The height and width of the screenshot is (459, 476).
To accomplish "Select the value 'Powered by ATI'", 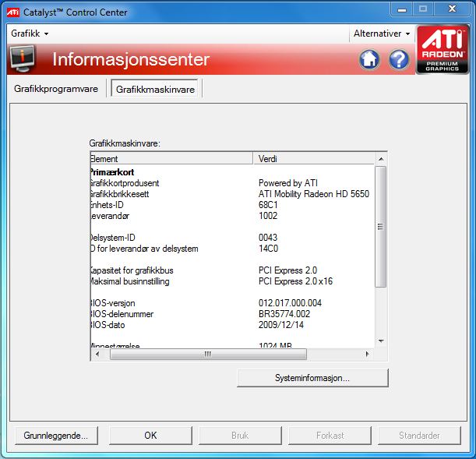I will pos(288,183).
